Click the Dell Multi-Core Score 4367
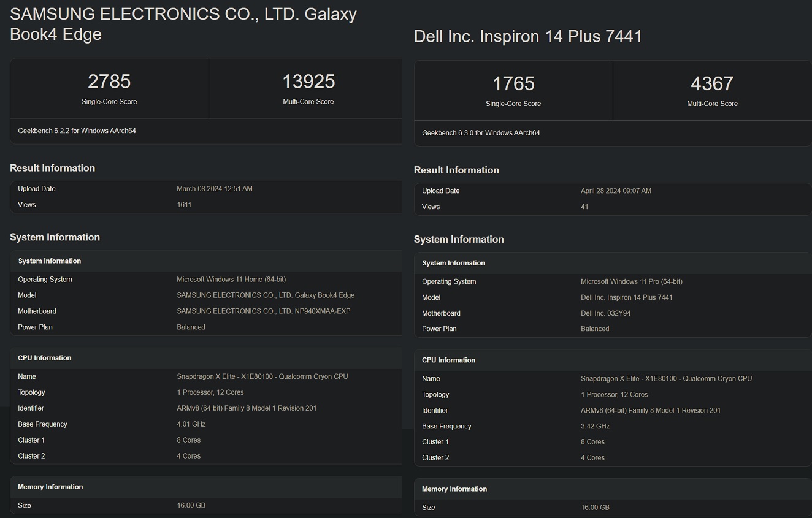Viewport: 812px width, 518px height. click(x=712, y=83)
